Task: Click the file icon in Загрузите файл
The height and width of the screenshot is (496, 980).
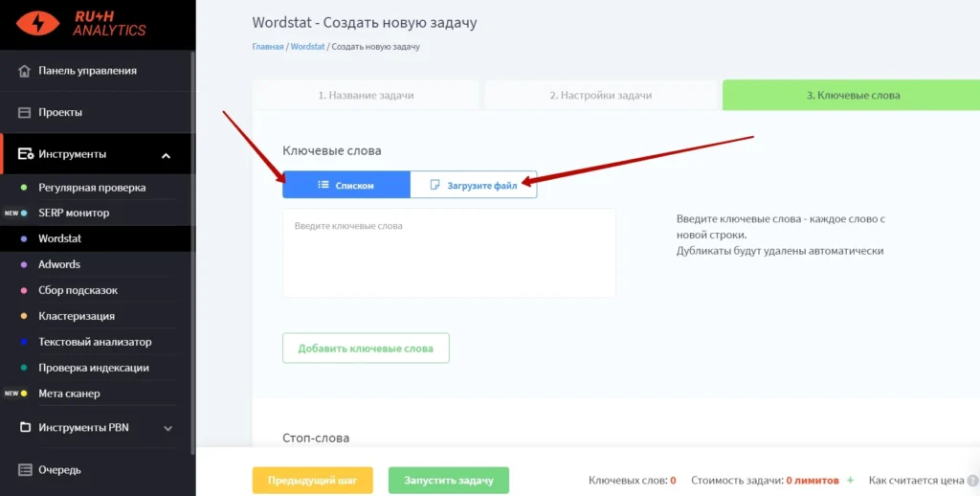Action: 434,185
